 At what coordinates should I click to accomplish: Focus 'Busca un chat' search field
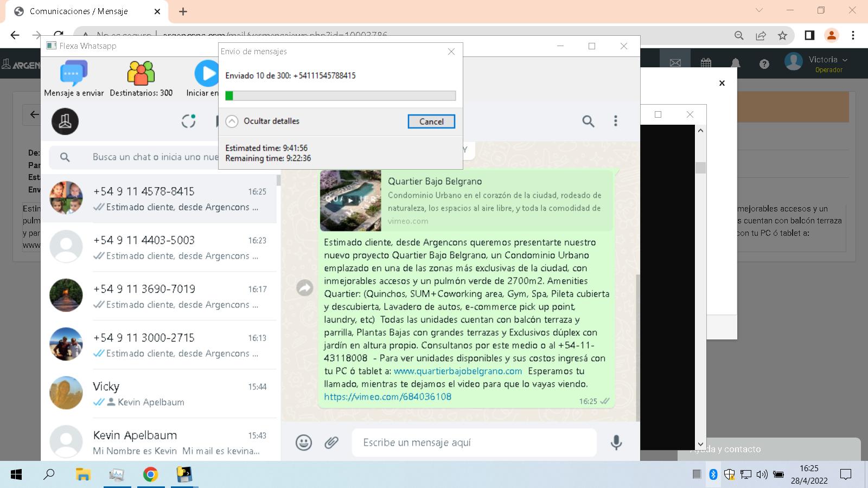[155, 157]
